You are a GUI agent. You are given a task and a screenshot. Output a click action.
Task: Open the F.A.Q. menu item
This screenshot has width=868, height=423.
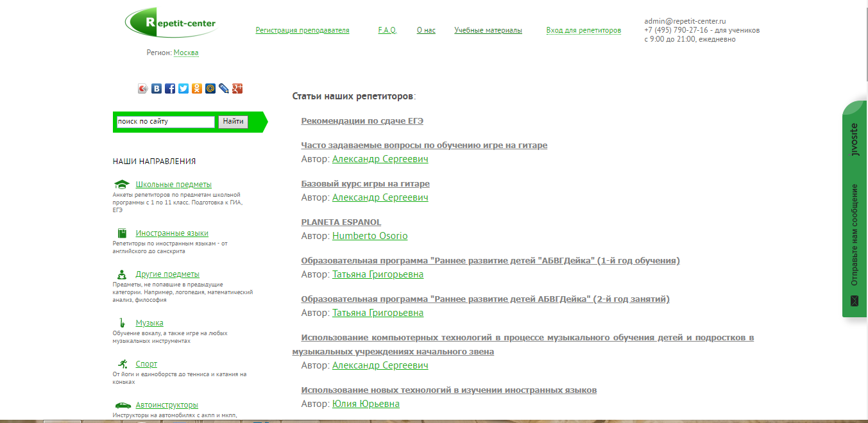point(387,29)
